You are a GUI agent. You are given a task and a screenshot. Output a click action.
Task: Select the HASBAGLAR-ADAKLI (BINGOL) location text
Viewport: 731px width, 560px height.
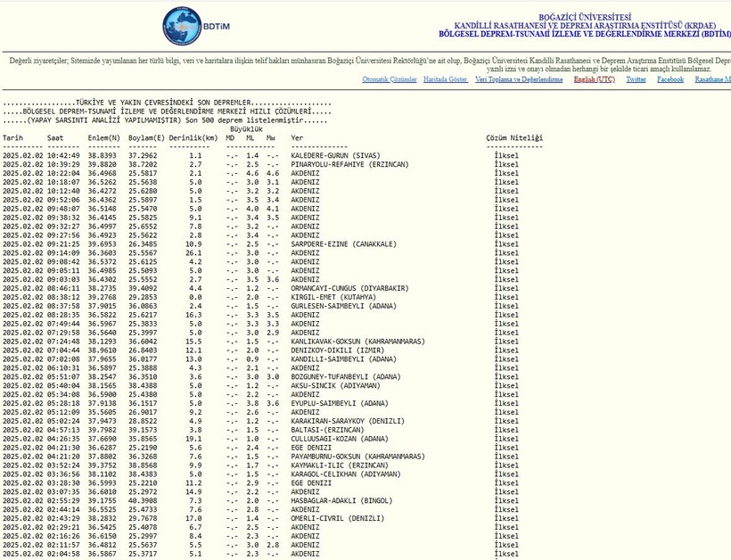(341, 501)
